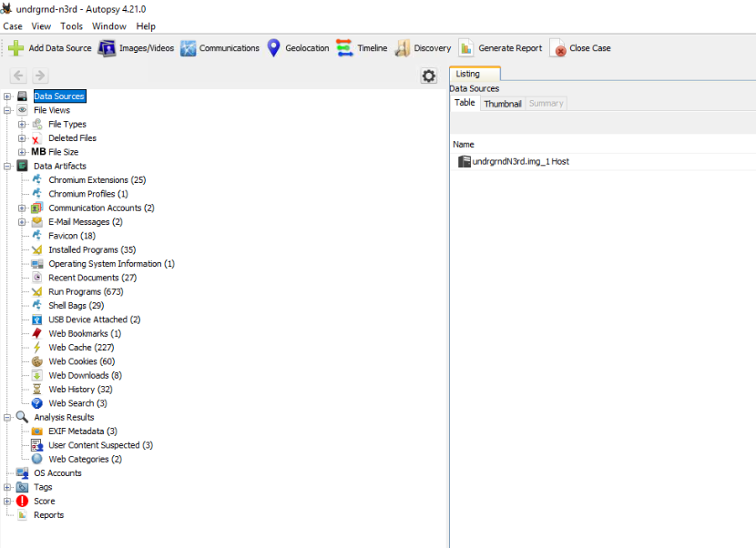Open the Timeline viewer

pyautogui.click(x=363, y=48)
